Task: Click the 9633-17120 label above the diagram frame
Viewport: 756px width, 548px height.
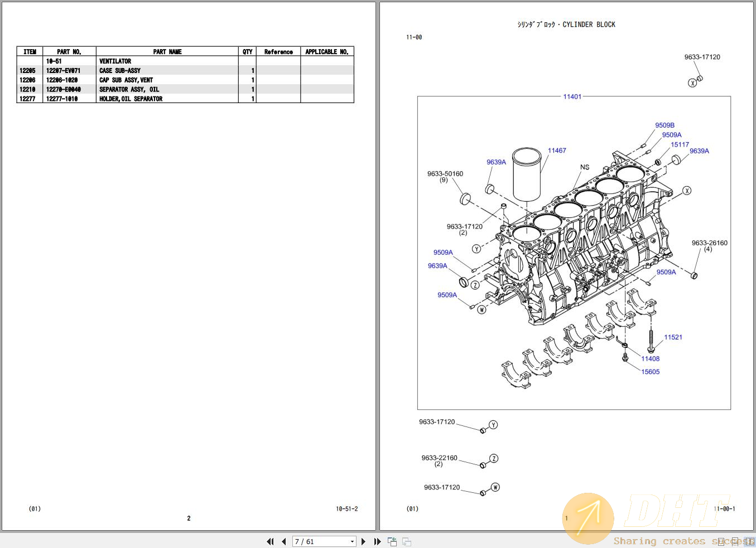Action: [x=702, y=57]
